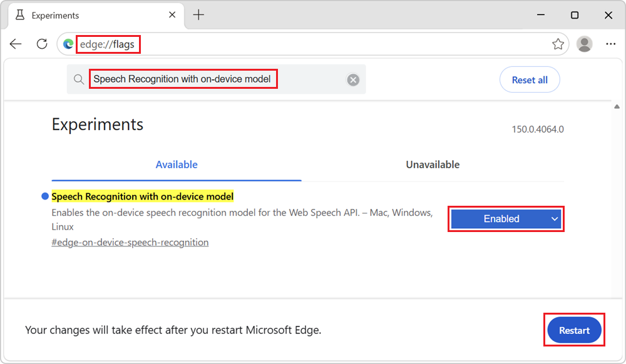This screenshot has width=626, height=364.
Task: Click the restart notice text
Action: [173, 330]
